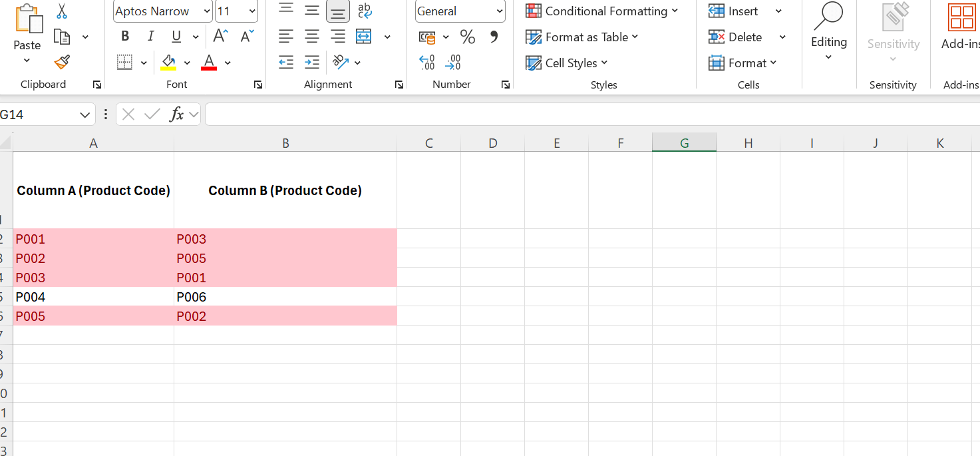The height and width of the screenshot is (456, 980).
Task: Click the Insert Function fx button
Action: click(177, 114)
